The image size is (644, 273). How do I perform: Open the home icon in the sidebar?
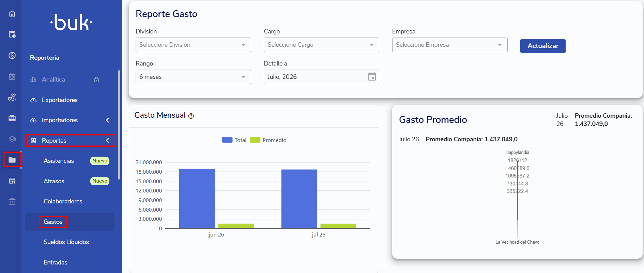coord(12,14)
